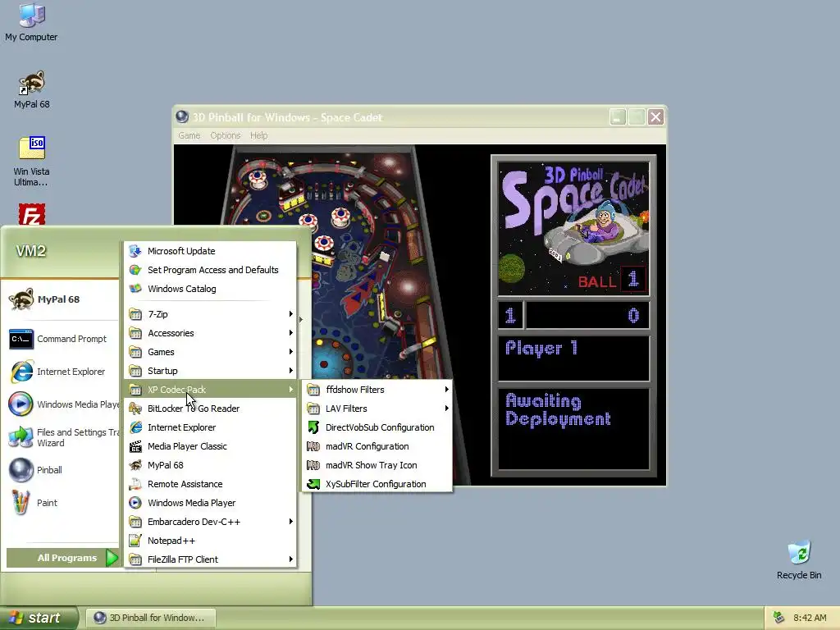Click the Microsoft Update icon
The height and width of the screenshot is (630, 840).
click(135, 251)
